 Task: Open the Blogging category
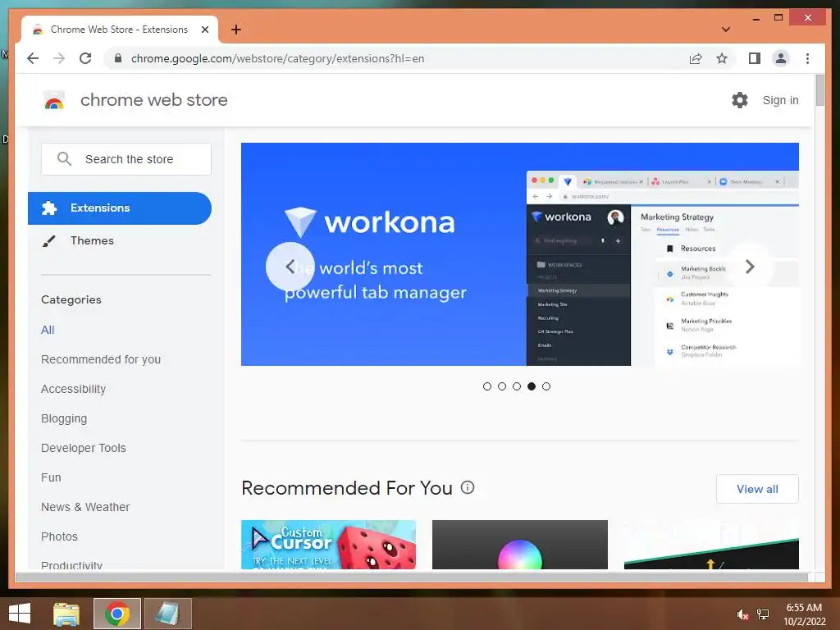64,418
